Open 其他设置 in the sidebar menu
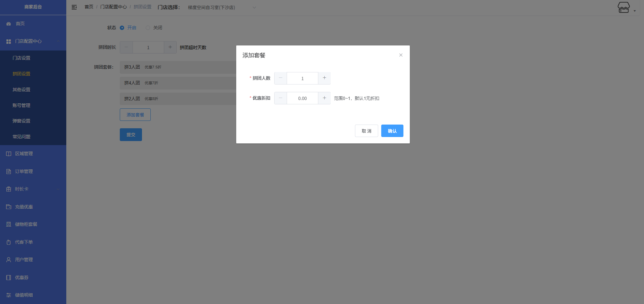This screenshot has width=644, height=304. tap(22, 90)
